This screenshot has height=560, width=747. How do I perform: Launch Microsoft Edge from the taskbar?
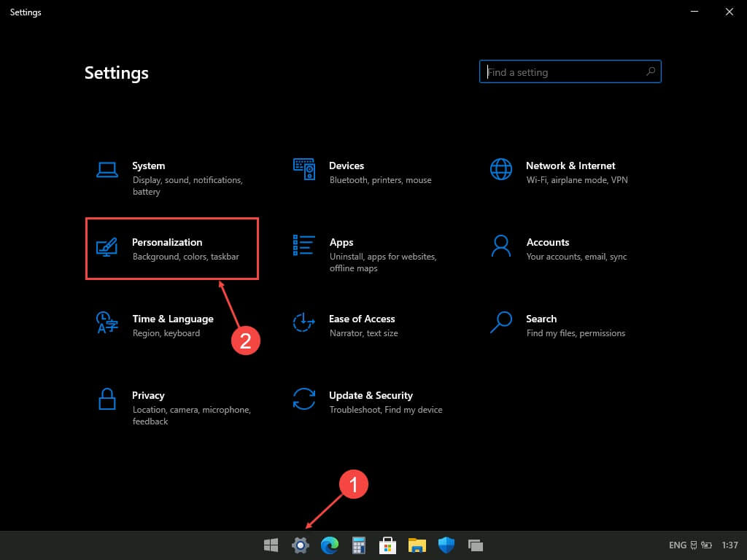(x=329, y=545)
